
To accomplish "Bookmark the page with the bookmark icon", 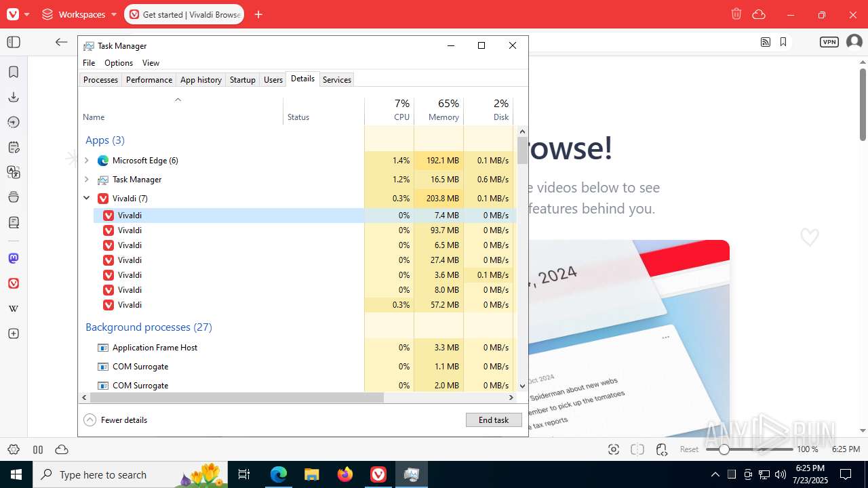I will 783,42.
